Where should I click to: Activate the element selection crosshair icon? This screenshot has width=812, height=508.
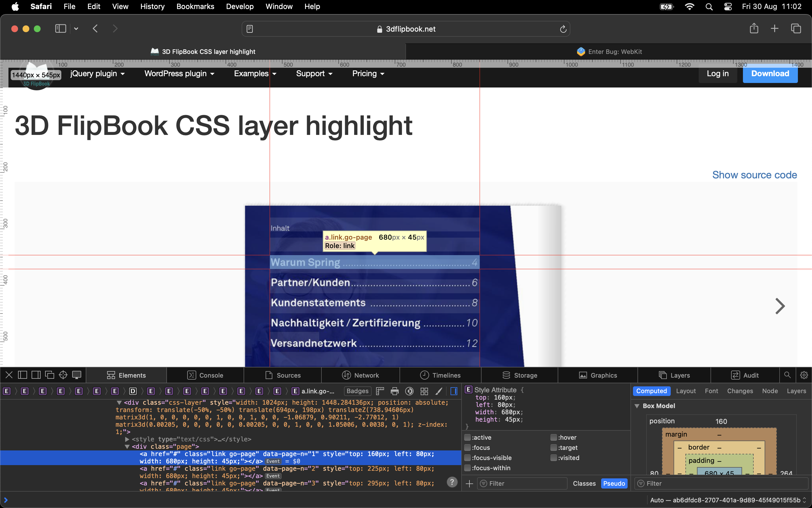(63, 375)
